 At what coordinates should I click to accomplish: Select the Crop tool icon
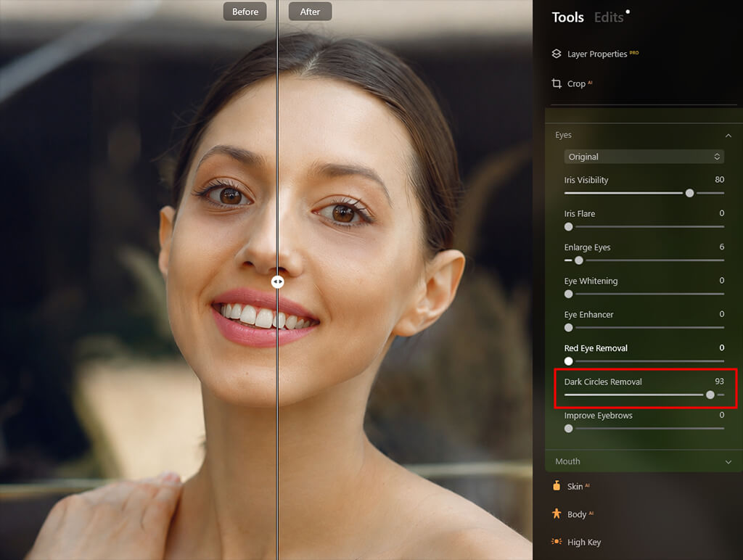pos(557,83)
